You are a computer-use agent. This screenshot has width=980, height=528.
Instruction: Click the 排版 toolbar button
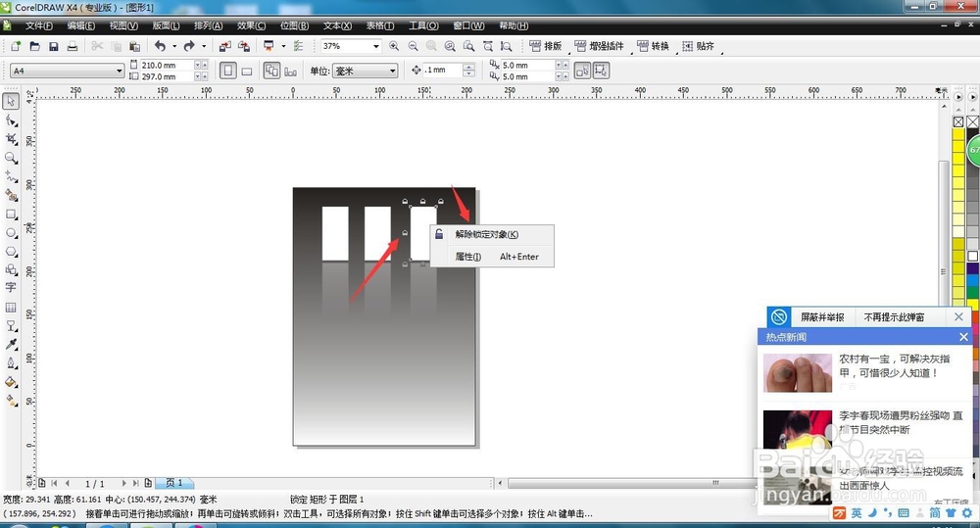pos(546,46)
